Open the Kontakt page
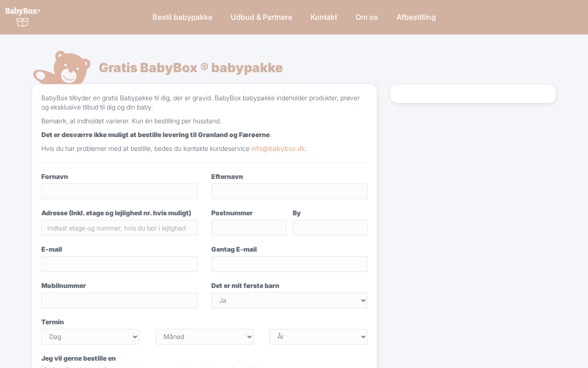Image resolution: width=588 pixels, height=368 pixels. pos(324,17)
